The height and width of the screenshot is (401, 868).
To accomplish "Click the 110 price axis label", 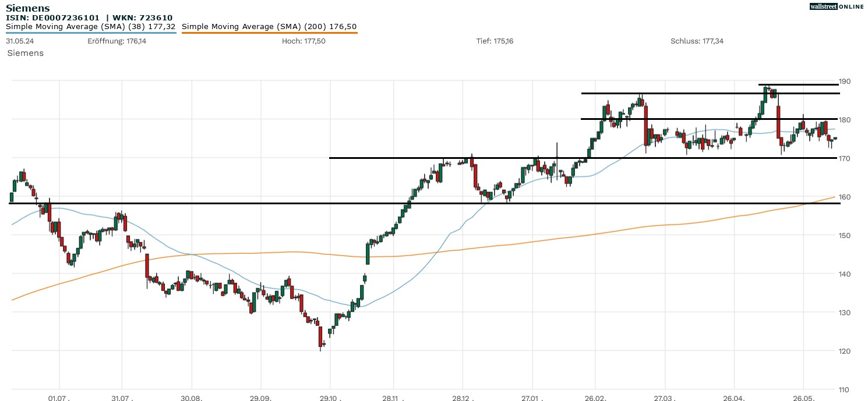I will [845, 389].
